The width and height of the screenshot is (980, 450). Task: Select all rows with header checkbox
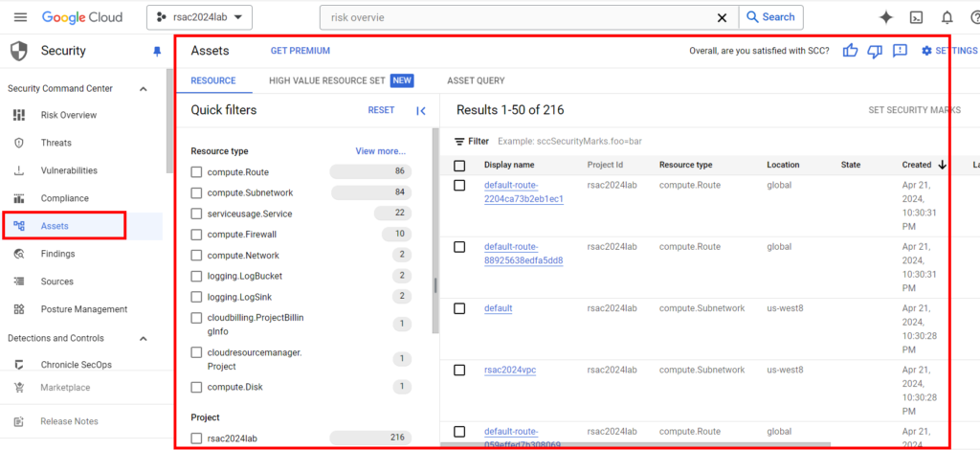(x=459, y=166)
